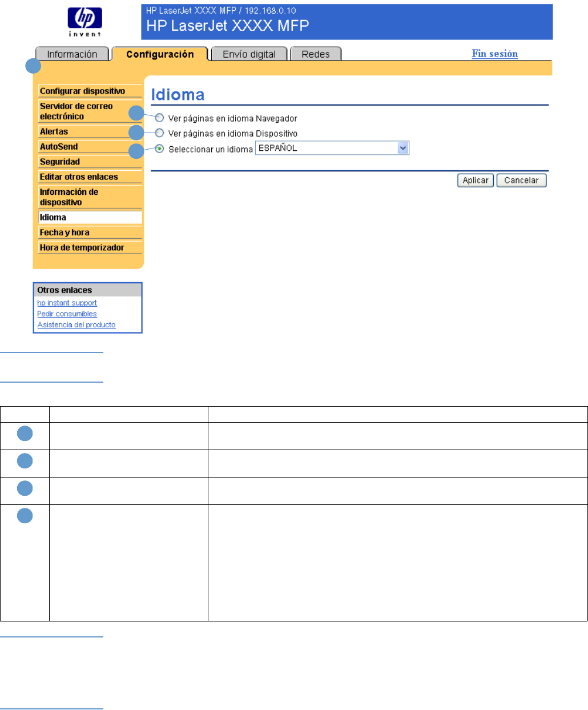Screen dimensions: 588x710
Task: Click the Aplicar button
Action: 476,180
